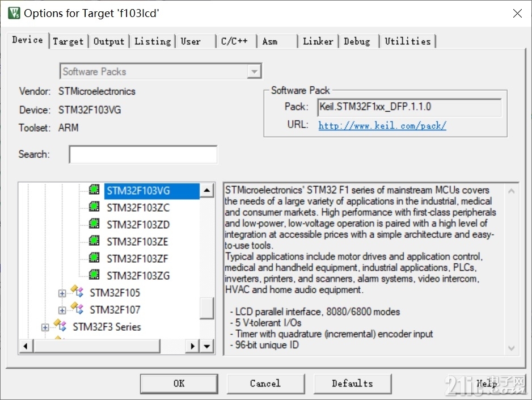Click the Defaults button
Screen dimensions: 532x400
tap(353, 384)
